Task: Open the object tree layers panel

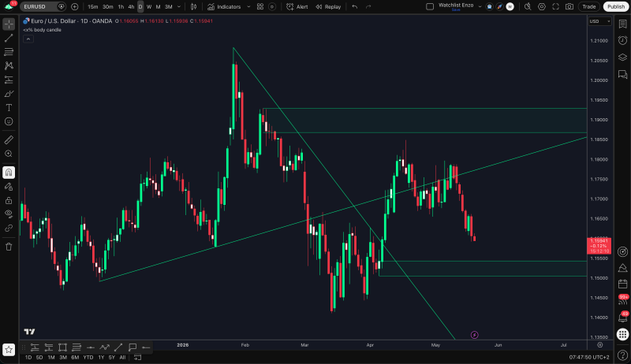Action: click(x=622, y=57)
